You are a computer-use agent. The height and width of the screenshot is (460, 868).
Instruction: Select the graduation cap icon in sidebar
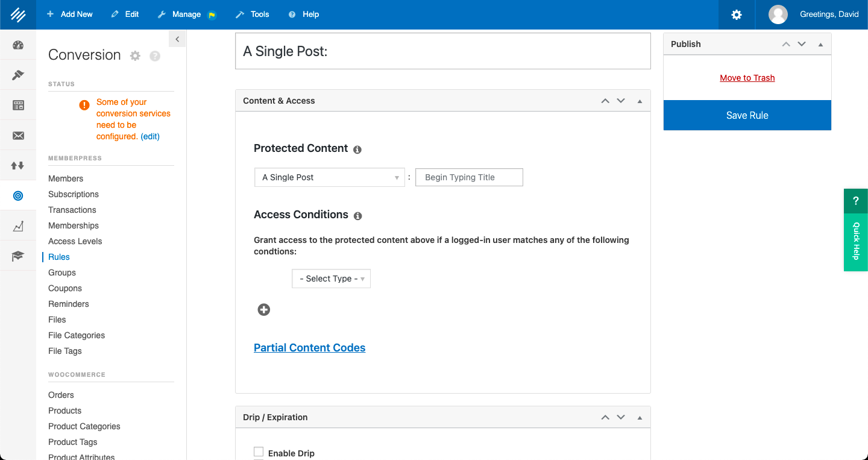[18, 257]
